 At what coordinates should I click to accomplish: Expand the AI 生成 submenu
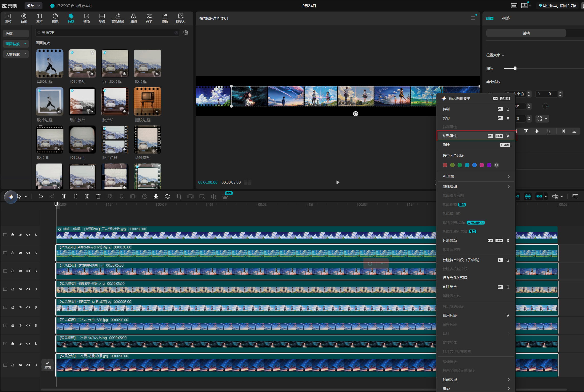coord(476,176)
